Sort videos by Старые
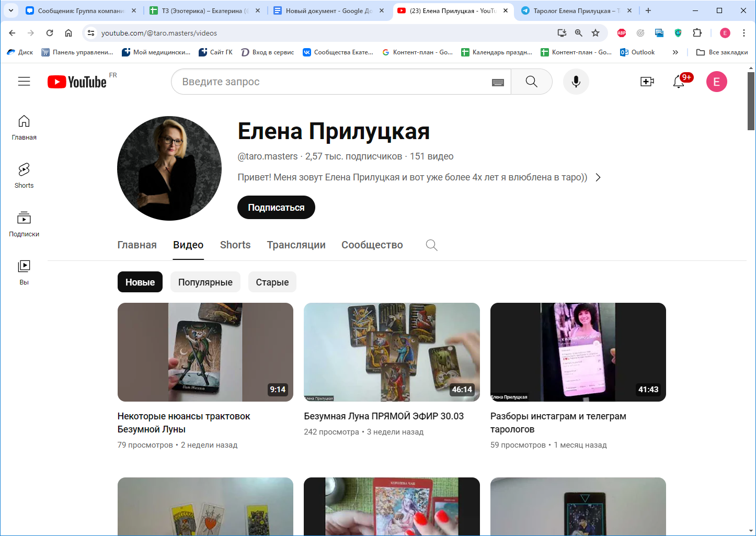This screenshot has width=756, height=536. click(272, 282)
